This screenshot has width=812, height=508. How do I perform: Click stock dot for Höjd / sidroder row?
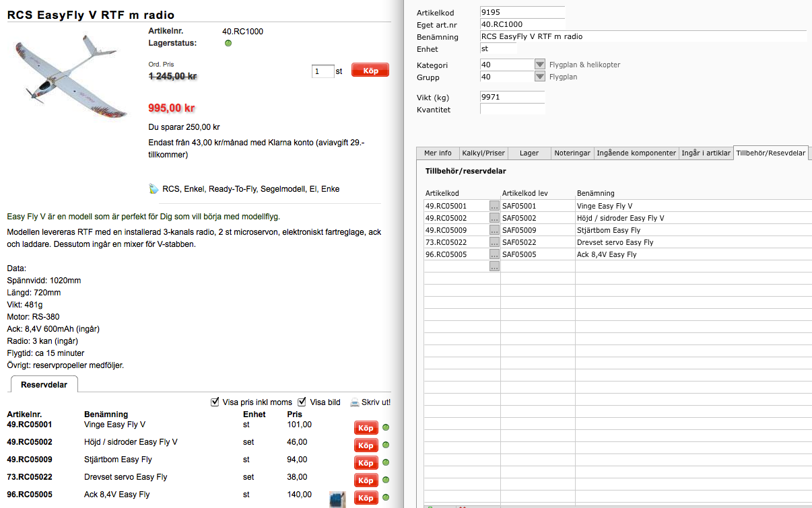pyautogui.click(x=386, y=445)
